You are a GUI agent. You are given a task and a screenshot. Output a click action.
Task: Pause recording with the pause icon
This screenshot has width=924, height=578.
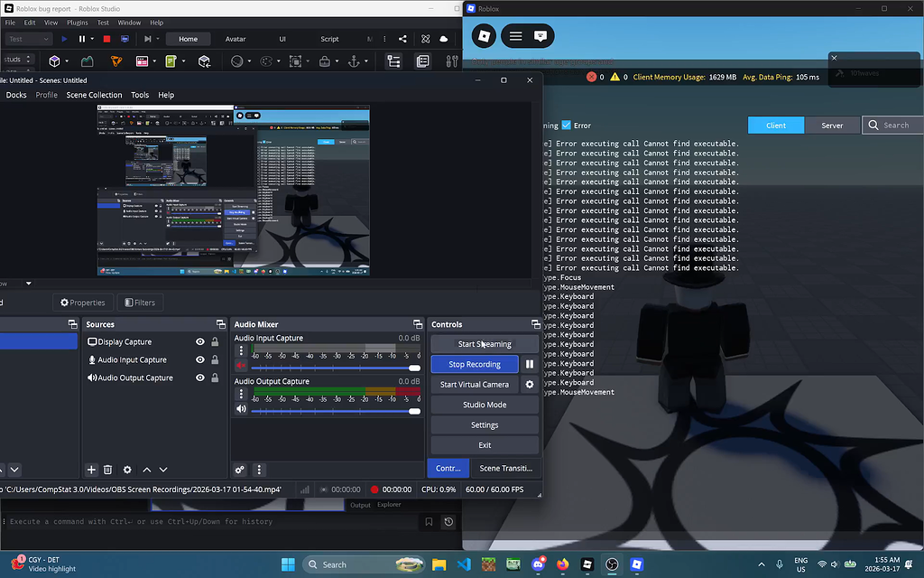pos(530,364)
